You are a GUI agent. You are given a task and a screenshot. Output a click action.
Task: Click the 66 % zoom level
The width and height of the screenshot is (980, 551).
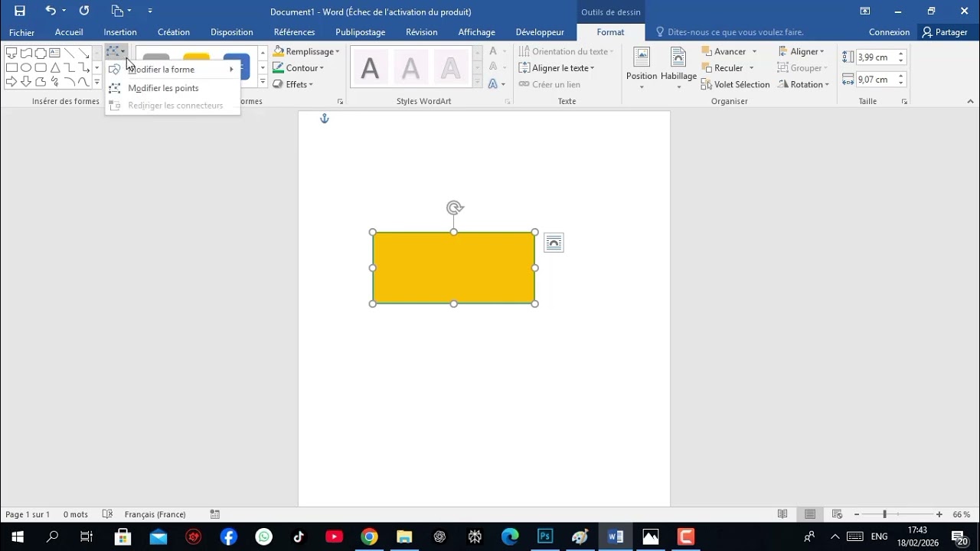tap(962, 514)
